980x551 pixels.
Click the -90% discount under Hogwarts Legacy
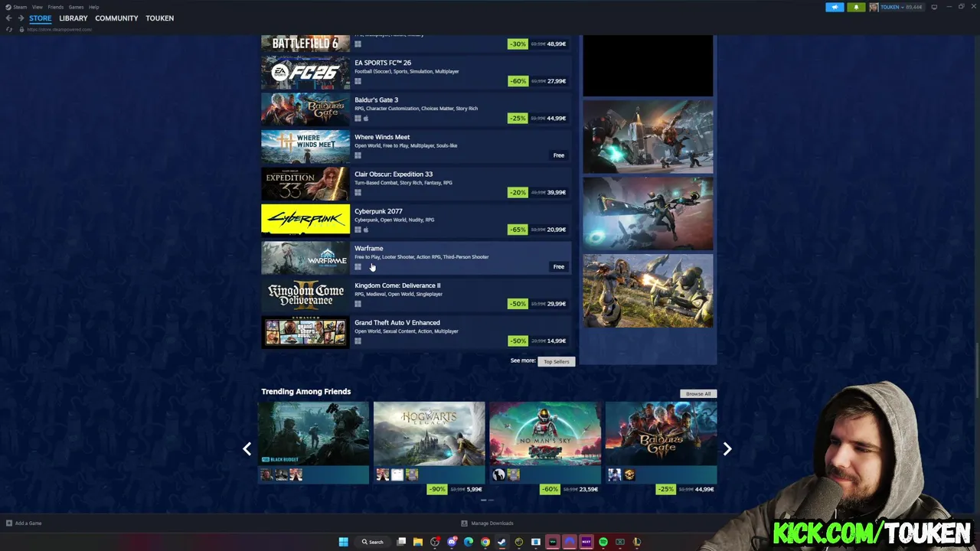click(436, 489)
